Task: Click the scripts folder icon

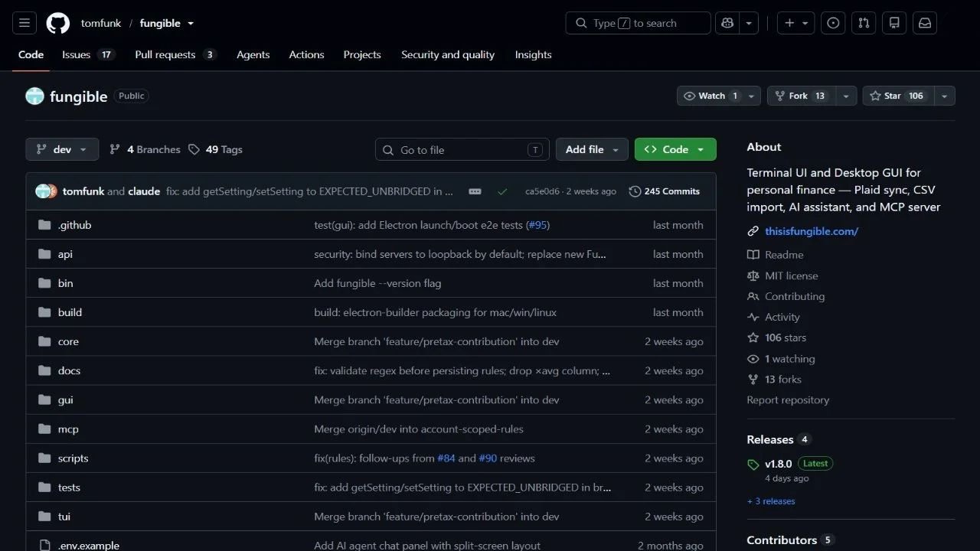Action: pyautogui.click(x=44, y=458)
